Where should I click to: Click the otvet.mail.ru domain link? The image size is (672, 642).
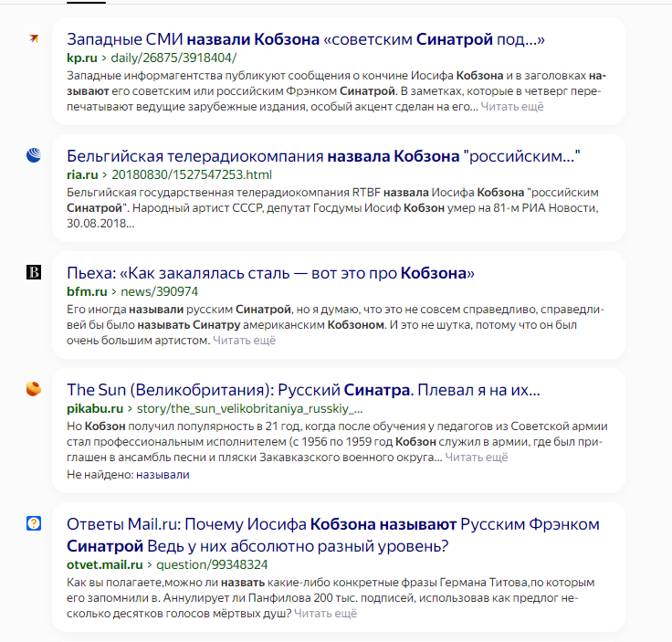[105, 565]
